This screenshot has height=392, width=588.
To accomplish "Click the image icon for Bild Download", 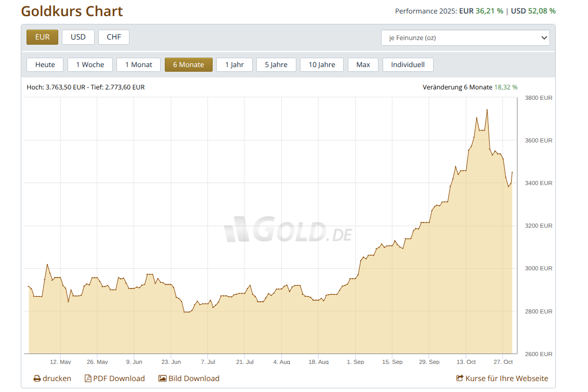I will pyautogui.click(x=162, y=378).
